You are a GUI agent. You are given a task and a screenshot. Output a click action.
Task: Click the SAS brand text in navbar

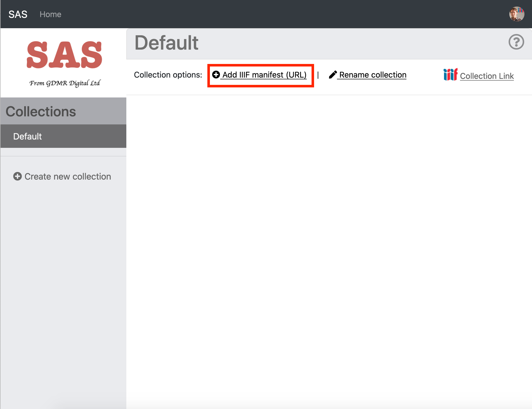point(18,14)
